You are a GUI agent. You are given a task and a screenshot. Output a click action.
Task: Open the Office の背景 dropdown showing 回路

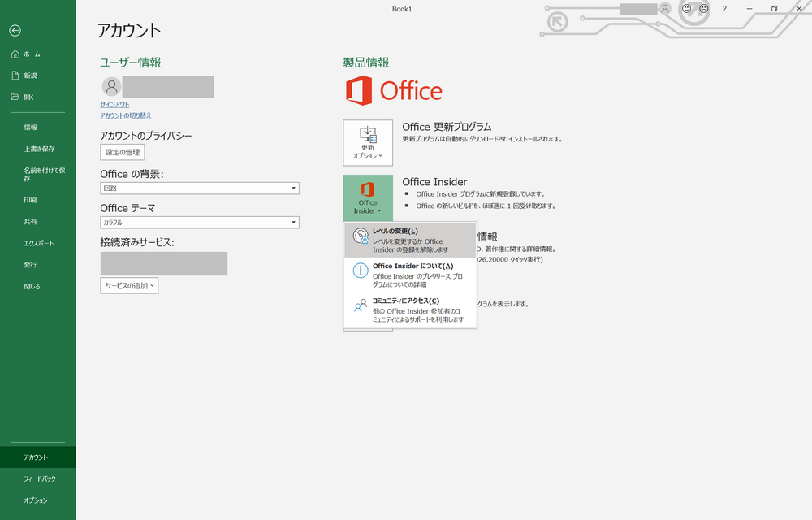199,188
